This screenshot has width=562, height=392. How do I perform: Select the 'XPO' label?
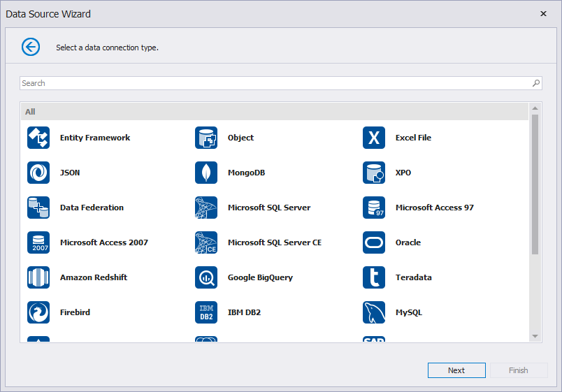point(403,173)
